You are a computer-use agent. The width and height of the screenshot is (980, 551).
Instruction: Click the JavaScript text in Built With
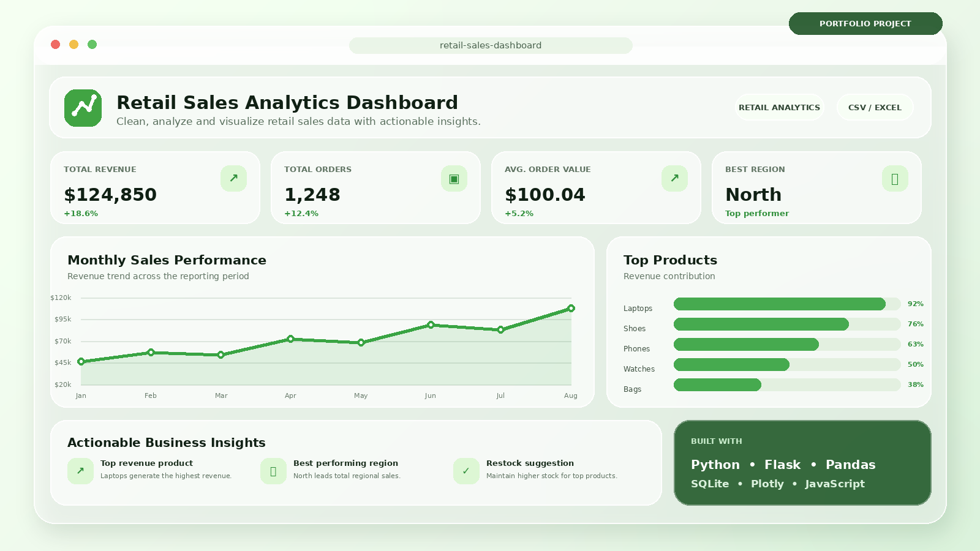pos(835,484)
